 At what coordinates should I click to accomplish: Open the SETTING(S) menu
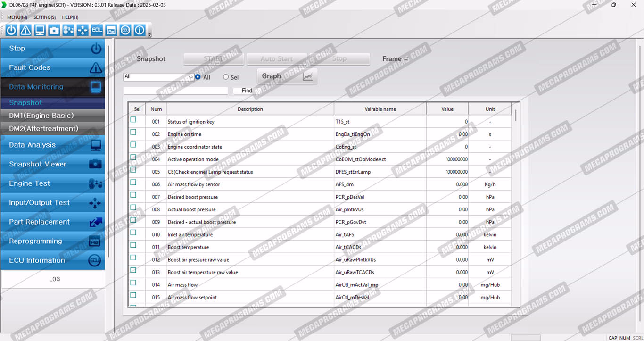44,17
